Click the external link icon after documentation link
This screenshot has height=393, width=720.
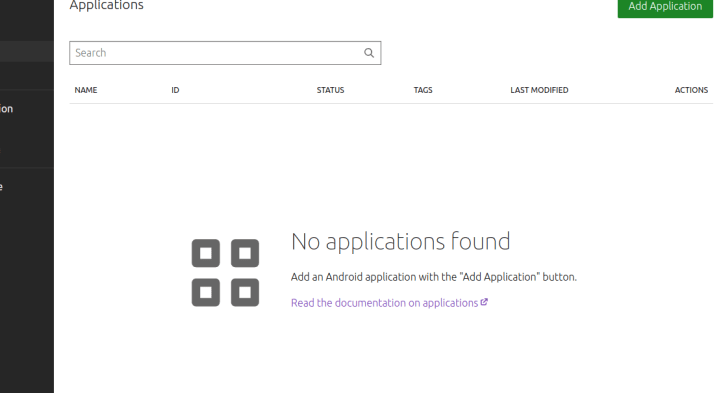(484, 302)
